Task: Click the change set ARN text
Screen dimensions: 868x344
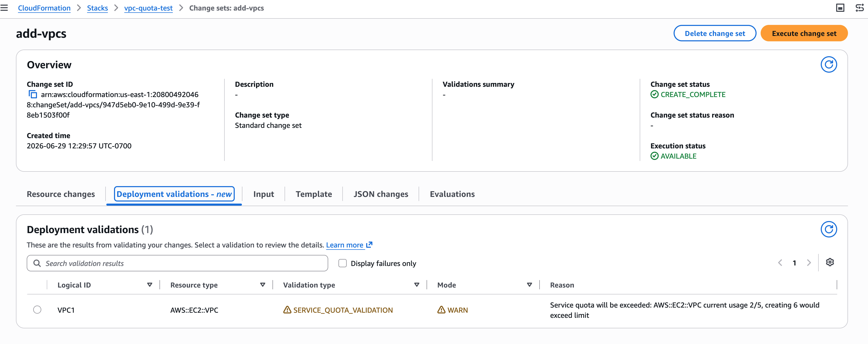Action: (113, 105)
